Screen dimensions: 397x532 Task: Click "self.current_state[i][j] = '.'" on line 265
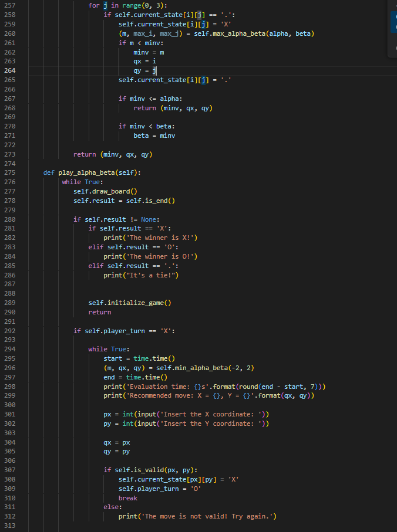(175, 80)
